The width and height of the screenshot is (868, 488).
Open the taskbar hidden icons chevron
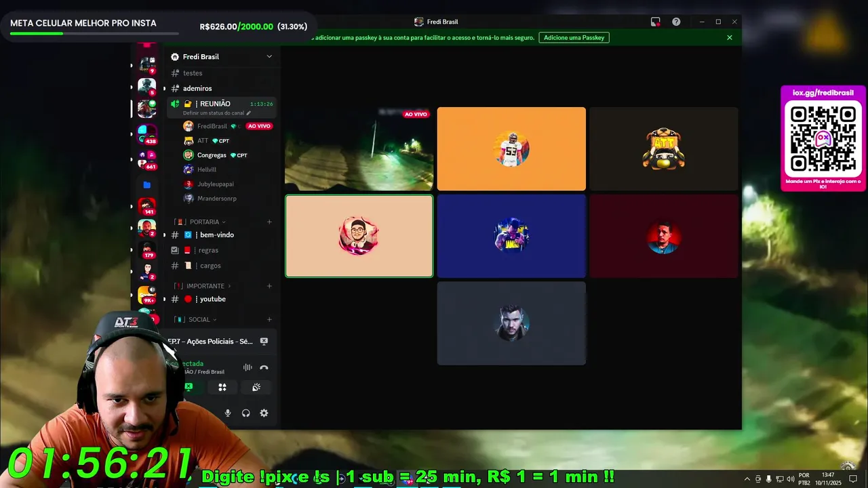click(747, 479)
